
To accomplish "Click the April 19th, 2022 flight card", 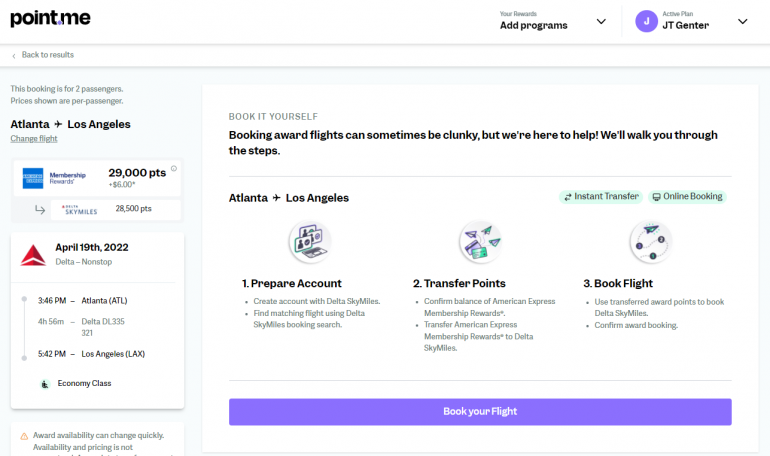I will 97,320.
